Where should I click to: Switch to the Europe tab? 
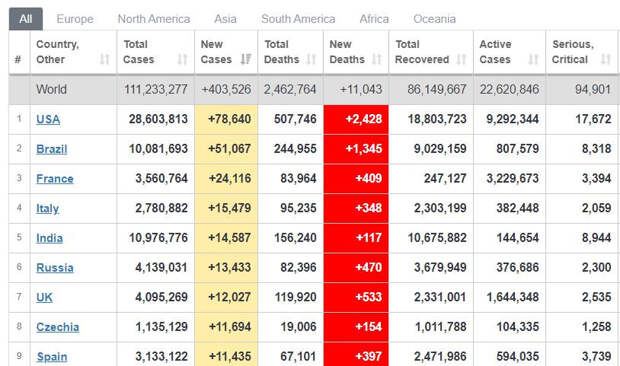[75, 19]
